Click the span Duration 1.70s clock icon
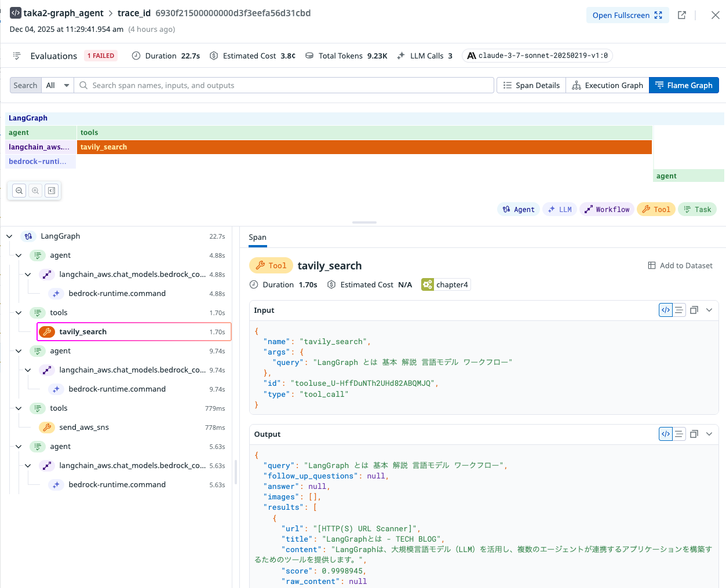Screen dimensions: 726x588 (254, 284)
